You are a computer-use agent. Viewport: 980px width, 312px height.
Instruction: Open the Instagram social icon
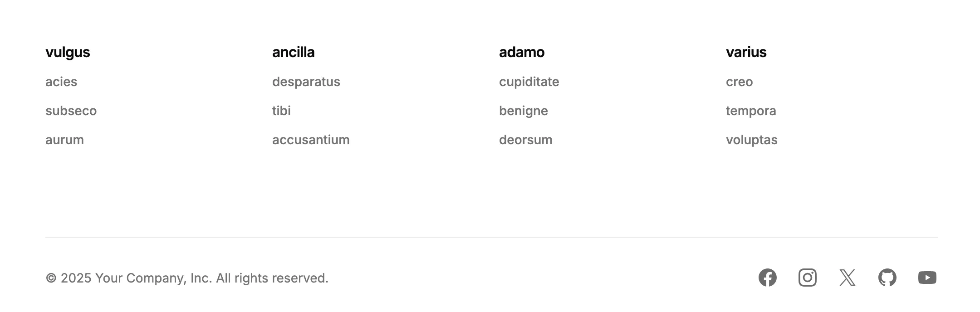point(807,278)
